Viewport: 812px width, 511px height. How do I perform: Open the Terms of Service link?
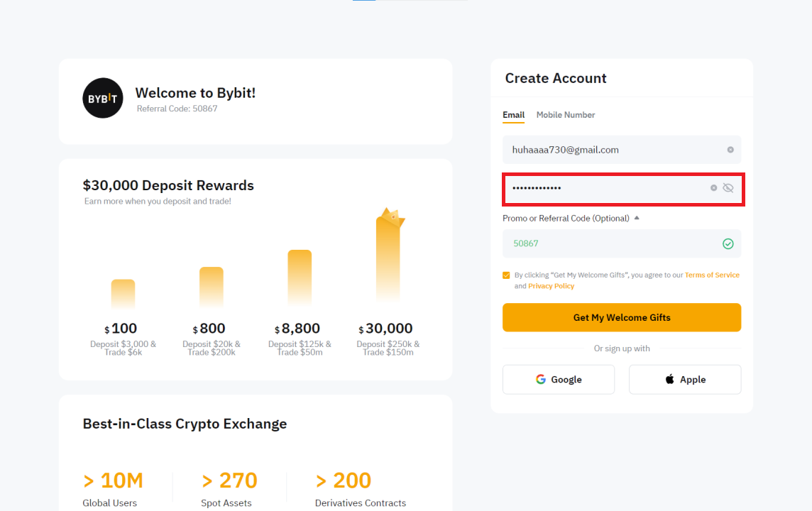[712, 275]
